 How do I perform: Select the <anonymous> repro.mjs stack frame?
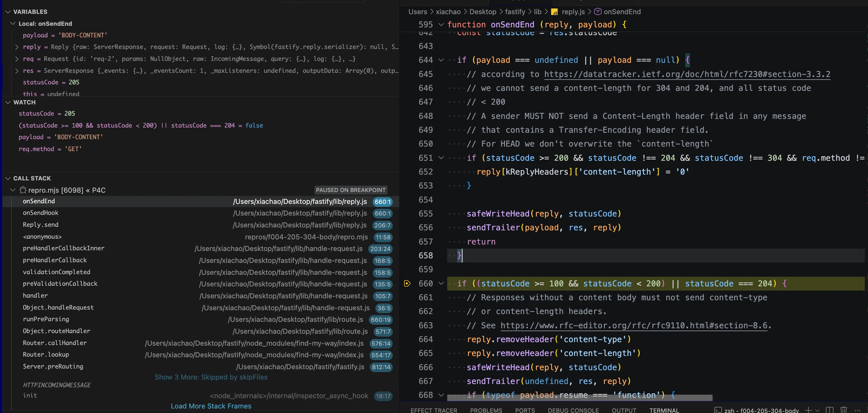(x=201, y=237)
